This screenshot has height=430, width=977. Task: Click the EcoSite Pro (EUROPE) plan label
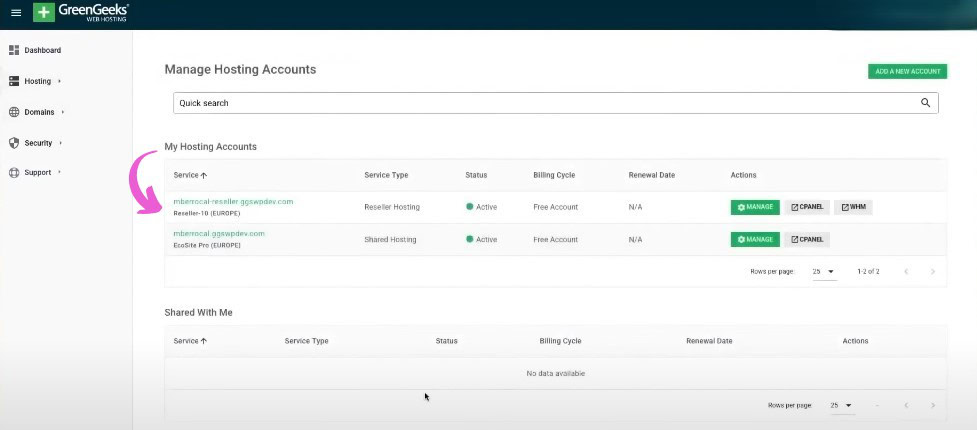coord(207,246)
